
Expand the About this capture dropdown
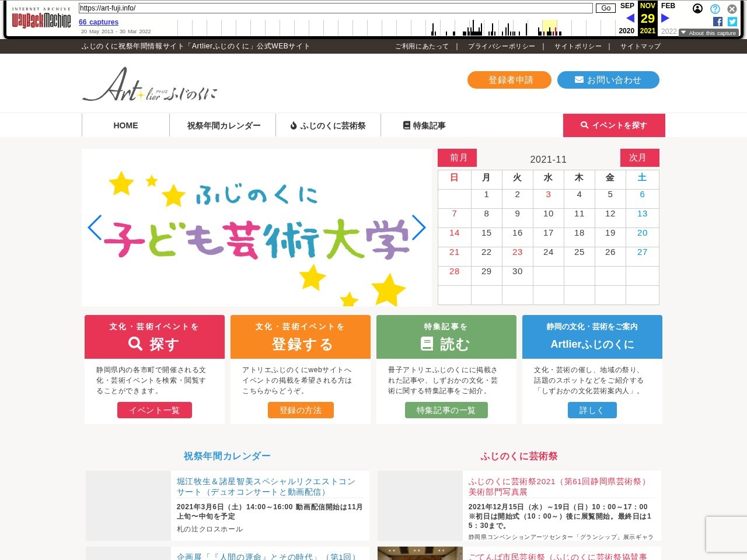(x=708, y=33)
